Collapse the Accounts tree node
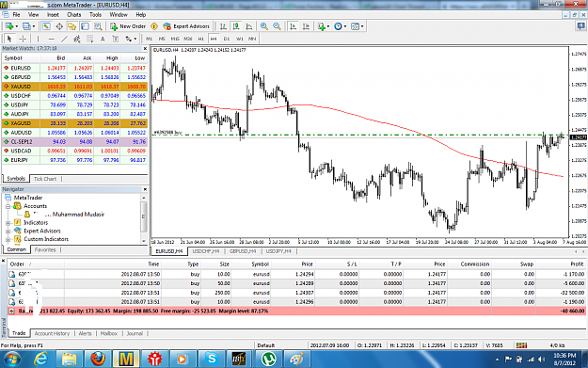Viewport: 588px width, 368px height. [x=8, y=206]
